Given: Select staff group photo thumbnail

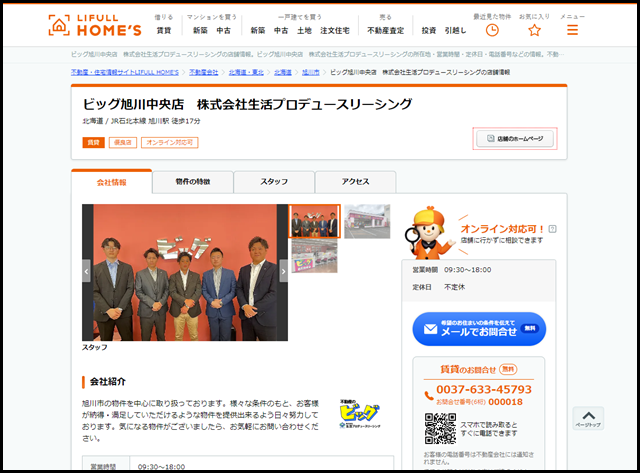Looking at the screenshot, I should (x=314, y=221).
